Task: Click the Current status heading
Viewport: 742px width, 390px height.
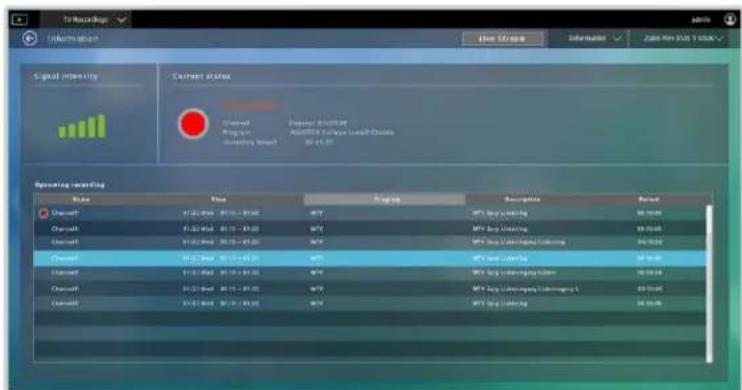Action: (202, 76)
